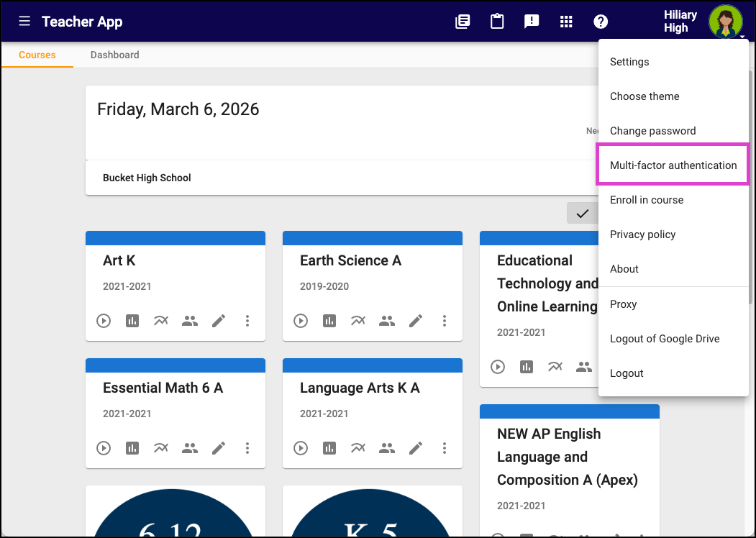The image size is (756, 538).
Task: Open the Language Arts K A course title
Action: click(x=360, y=388)
